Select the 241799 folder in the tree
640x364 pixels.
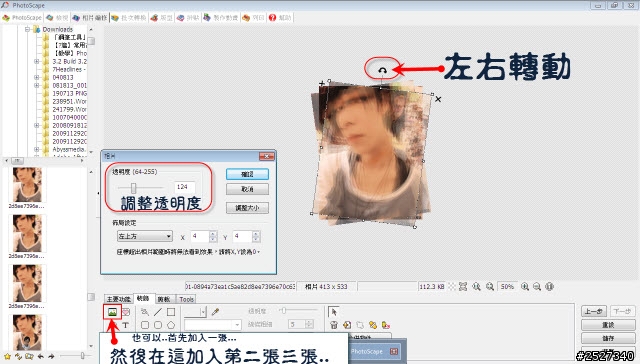(x=69, y=109)
